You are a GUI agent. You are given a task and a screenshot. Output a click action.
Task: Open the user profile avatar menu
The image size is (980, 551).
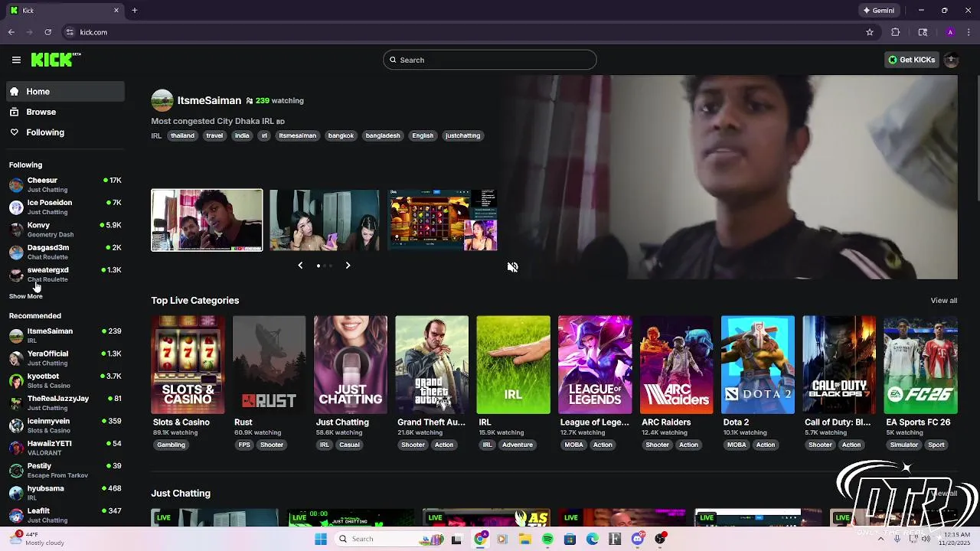tap(952, 60)
